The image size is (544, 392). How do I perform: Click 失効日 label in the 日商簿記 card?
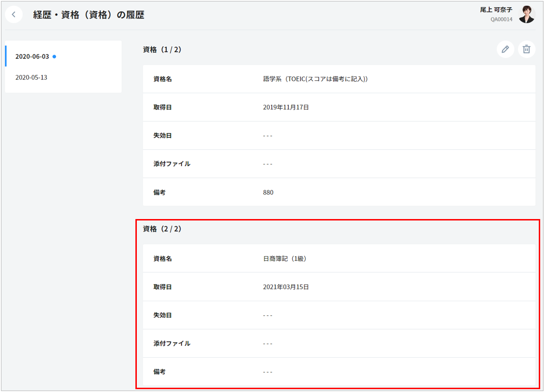tap(162, 316)
